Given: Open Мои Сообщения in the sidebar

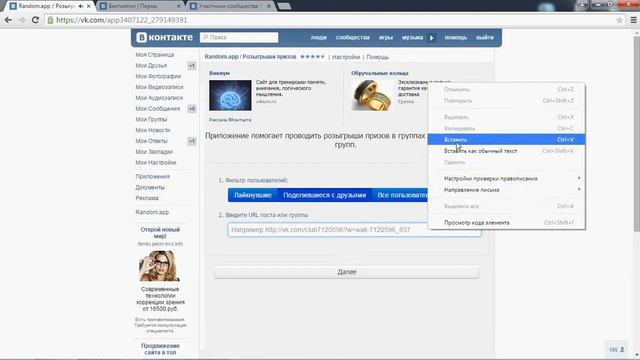Looking at the screenshot, I should click(x=158, y=109).
